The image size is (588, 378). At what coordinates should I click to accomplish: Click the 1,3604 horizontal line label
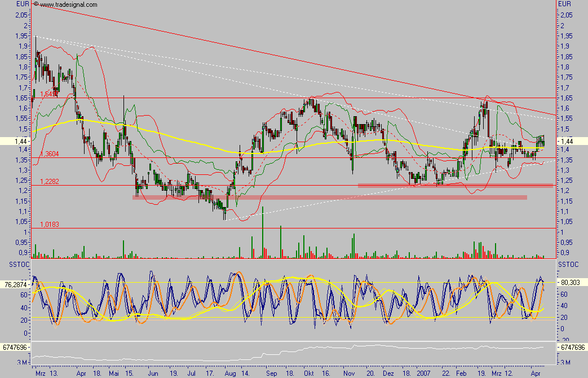click(x=49, y=154)
